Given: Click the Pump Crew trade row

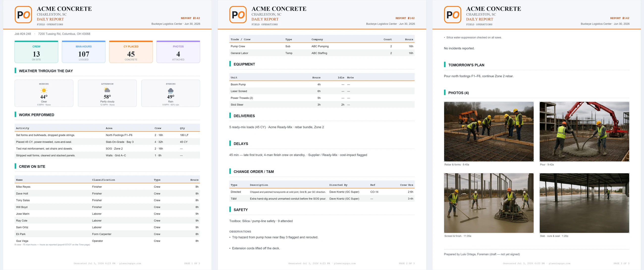Looking at the screenshot, I should click(x=322, y=46).
